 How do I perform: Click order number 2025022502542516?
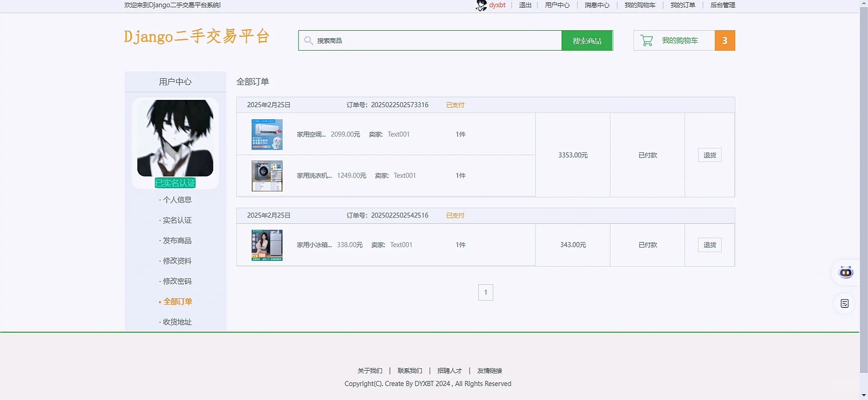tap(400, 216)
